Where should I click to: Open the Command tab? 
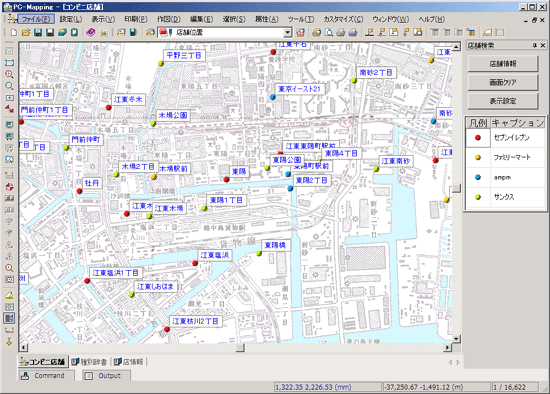pos(46,375)
